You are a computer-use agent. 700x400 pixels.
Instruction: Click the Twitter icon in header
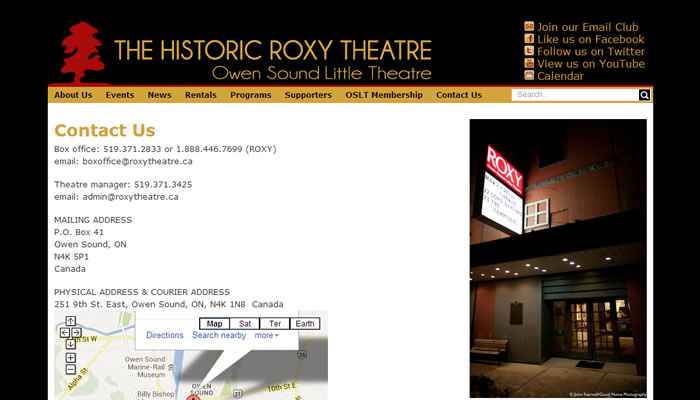[x=529, y=50]
